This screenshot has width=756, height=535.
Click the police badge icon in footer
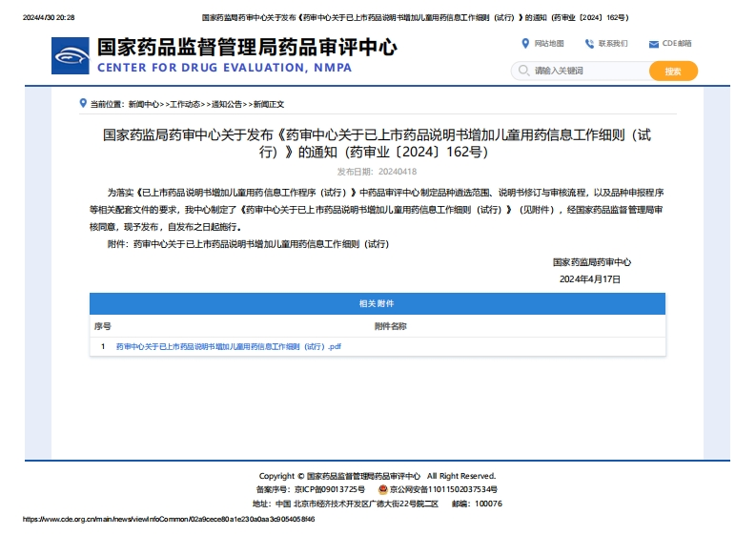[383, 489]
